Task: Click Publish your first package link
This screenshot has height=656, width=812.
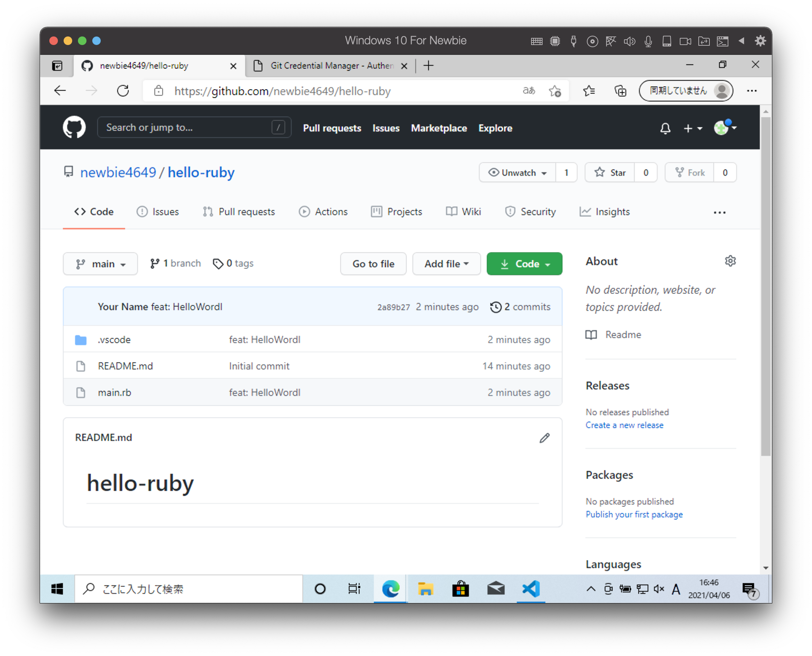Action: coord(634,514)
